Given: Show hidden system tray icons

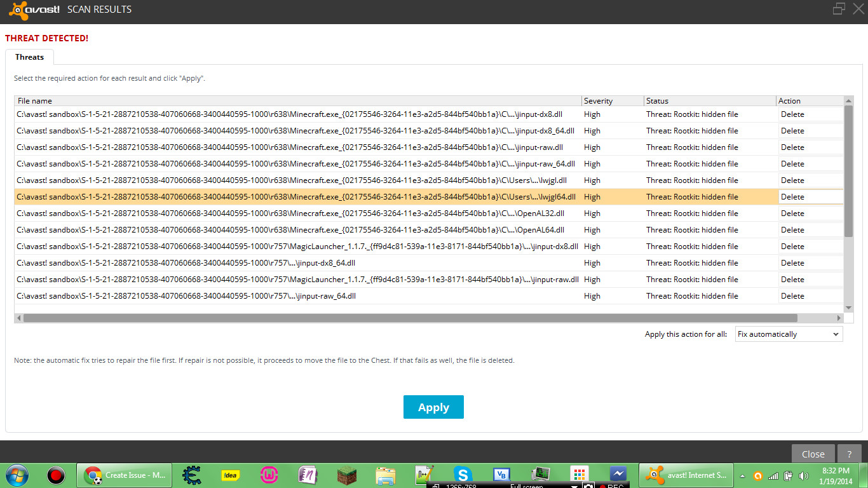Looking at the screenshot, I should [x=743, y=475].
